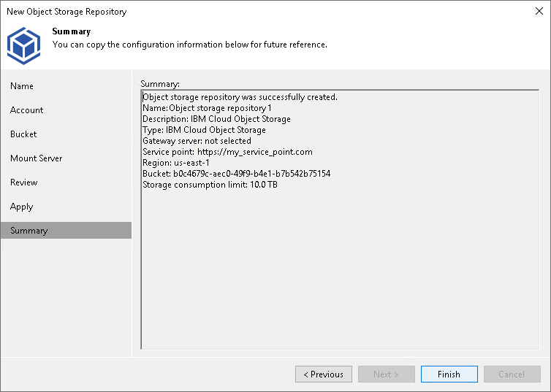Viewport: 551px width, 392px height.
Task: Open the Account step in sidebar
Action: (27, 110)
